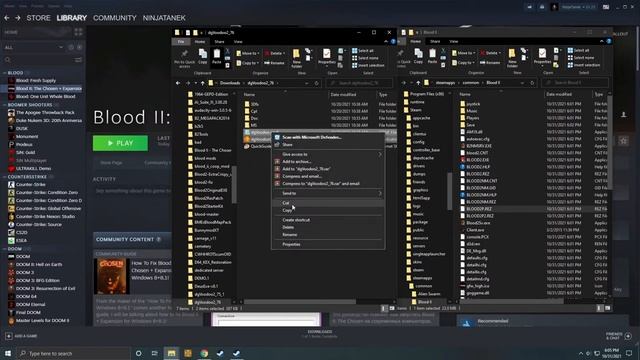Click search box in Blood II window
The height and width of the screenshot is (360, 640).
(575, 83)
